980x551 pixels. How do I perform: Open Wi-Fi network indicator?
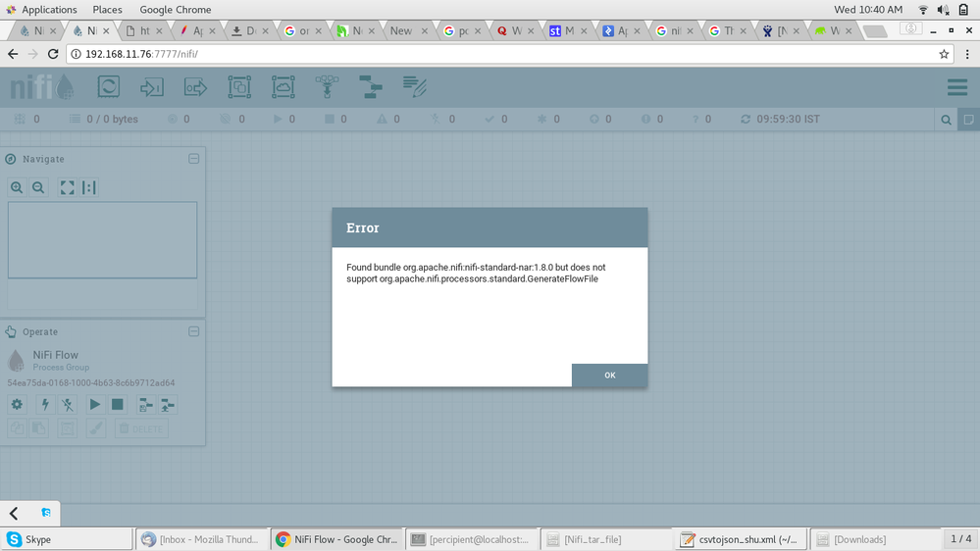click(923, 10)
